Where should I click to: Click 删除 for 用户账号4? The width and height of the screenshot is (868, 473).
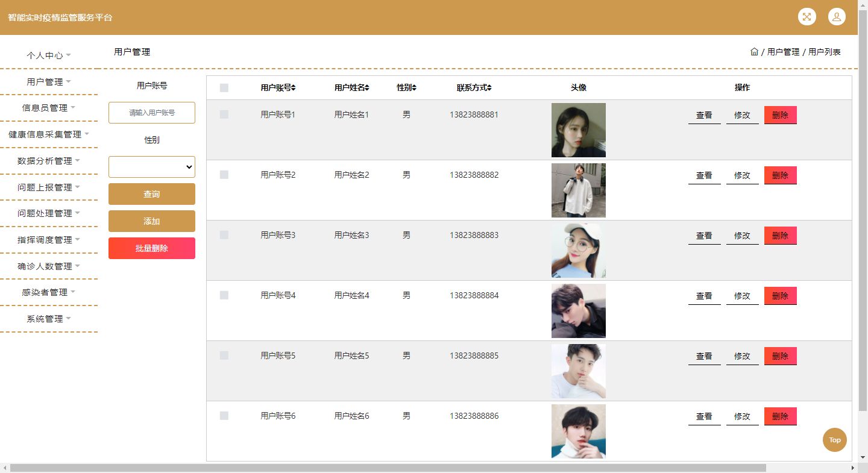point(780,296)
